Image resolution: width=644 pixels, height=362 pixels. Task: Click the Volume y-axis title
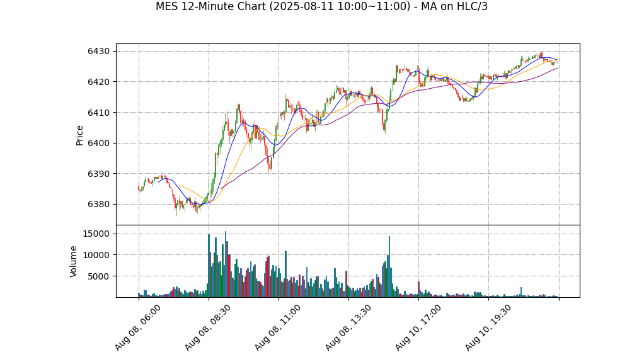click(x=73, y=261)
